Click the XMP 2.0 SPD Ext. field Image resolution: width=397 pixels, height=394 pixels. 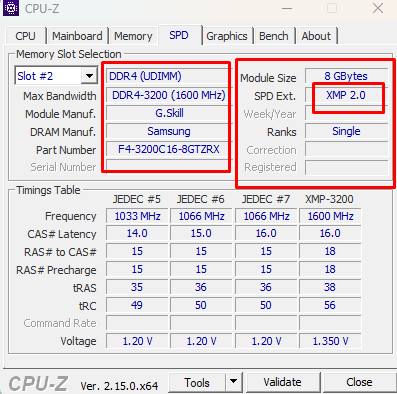pyautogui.click(x=346, y=95)
